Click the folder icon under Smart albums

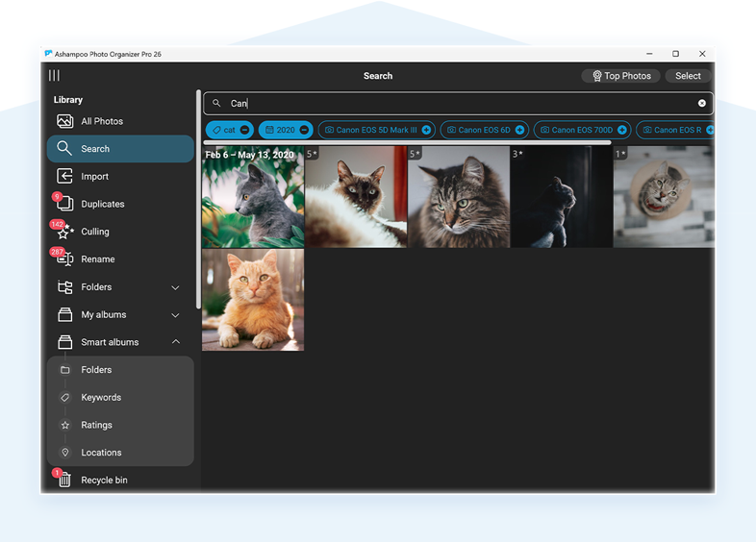tap(65, 370)
